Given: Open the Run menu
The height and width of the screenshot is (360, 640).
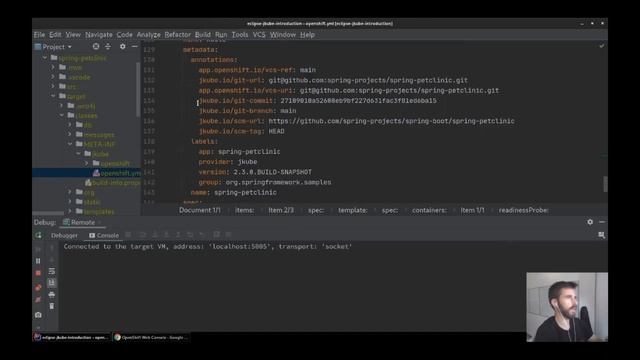Looking at the screenshot, I should (221, 35).
